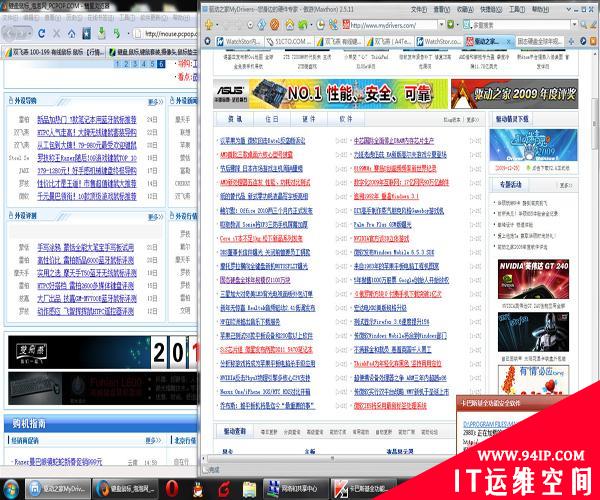
Task: Open the Maxthon address bar dropdown
Action: click(x=441, y=24)
